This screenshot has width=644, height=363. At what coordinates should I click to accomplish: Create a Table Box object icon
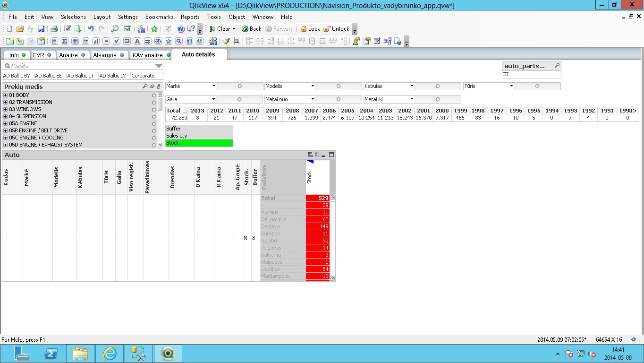75,41
